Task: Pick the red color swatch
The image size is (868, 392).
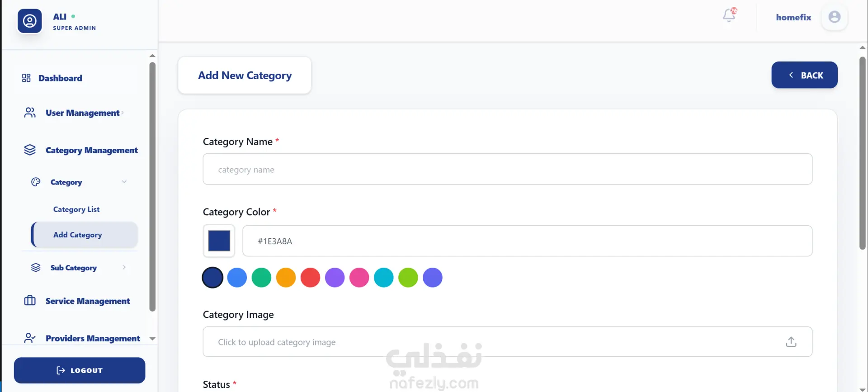Action: click(x=310, y=278)
